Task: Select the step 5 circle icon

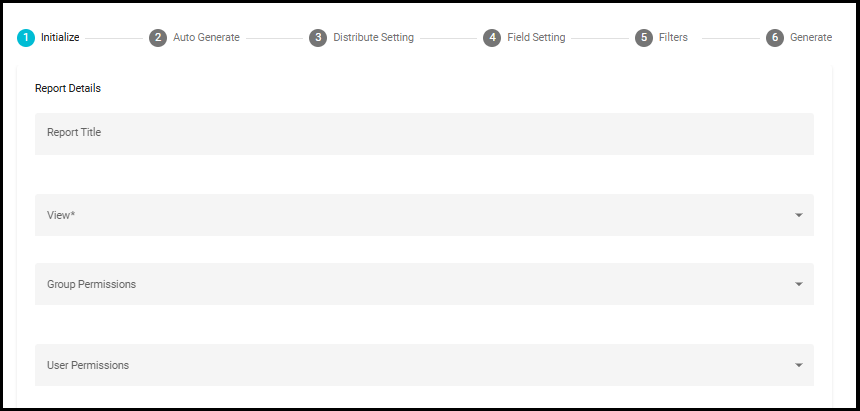Action: click(x=644, y=38)
